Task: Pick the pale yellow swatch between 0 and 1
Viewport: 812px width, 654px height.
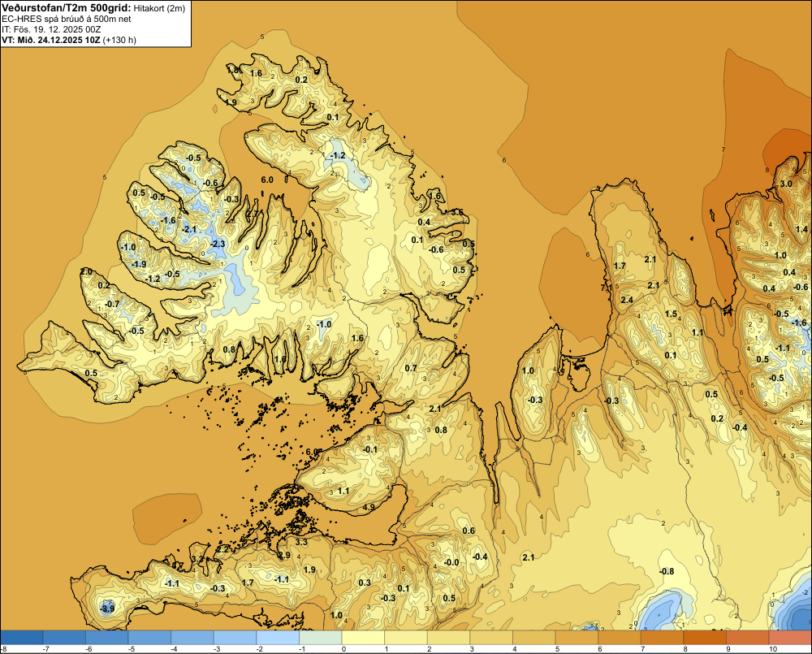Action: pos(363,637)
